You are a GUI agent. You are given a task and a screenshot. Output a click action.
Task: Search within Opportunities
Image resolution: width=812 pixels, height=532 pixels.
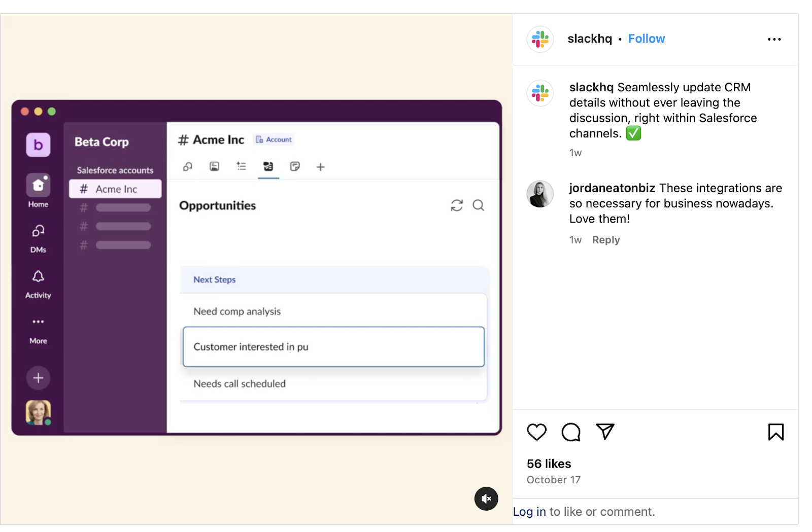479,205
